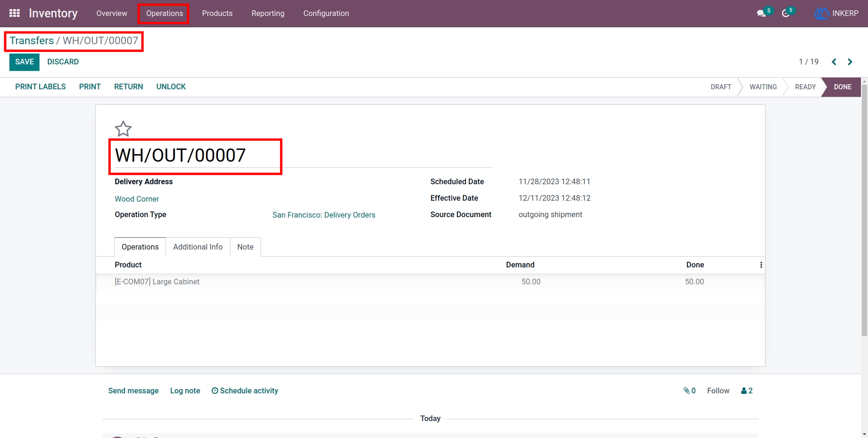Select the Draft status stage
The image size is (868, 438).
pos(721,87)
